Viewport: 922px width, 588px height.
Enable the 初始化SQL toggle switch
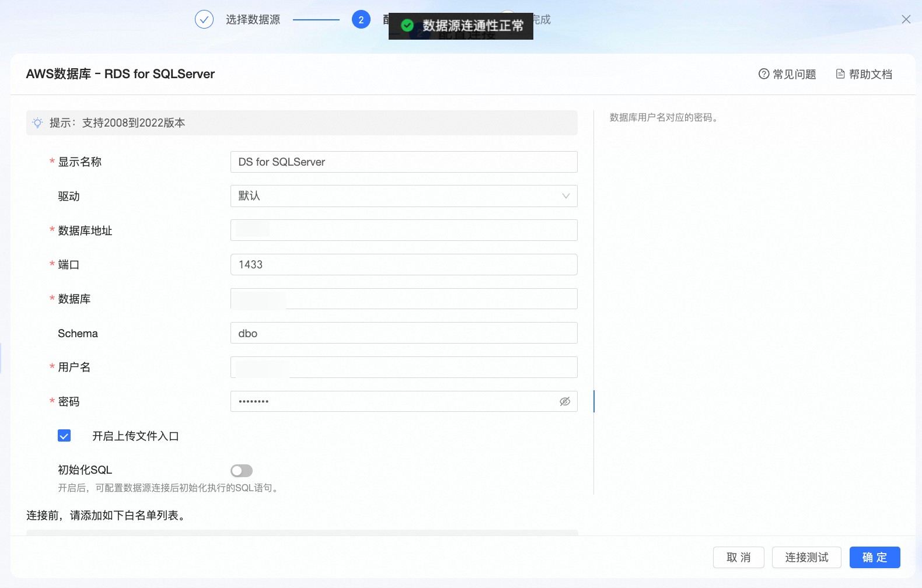(242, 471)
